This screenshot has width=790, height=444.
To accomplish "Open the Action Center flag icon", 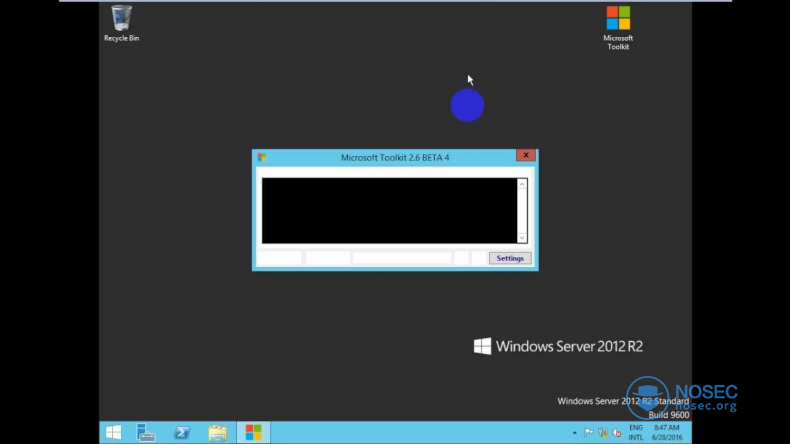I will (588, 432).
